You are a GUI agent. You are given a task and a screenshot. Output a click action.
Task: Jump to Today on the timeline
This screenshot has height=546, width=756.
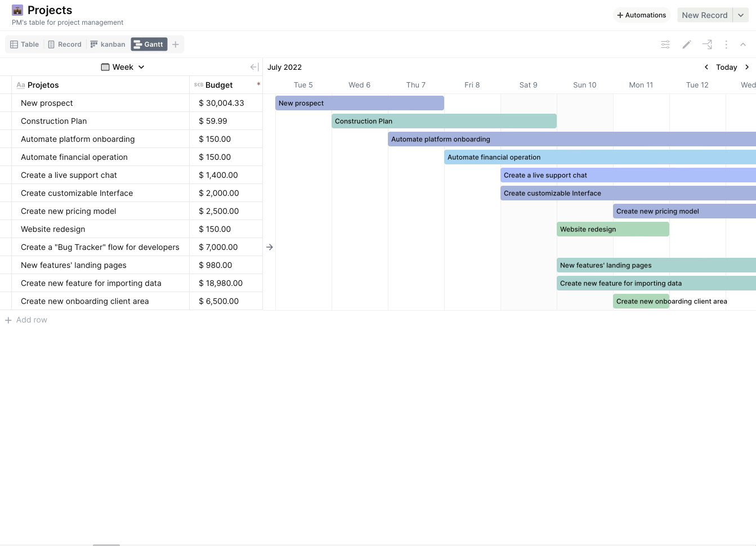726,67
